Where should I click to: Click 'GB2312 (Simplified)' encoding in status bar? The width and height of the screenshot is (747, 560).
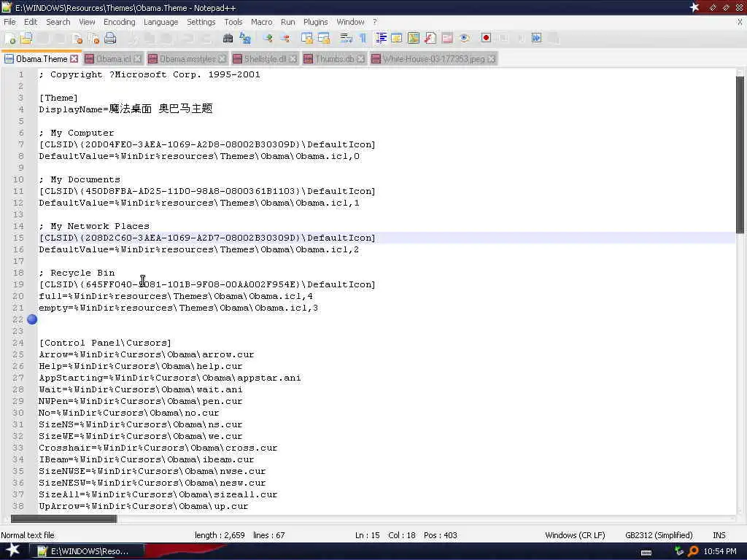click(659, 535)
